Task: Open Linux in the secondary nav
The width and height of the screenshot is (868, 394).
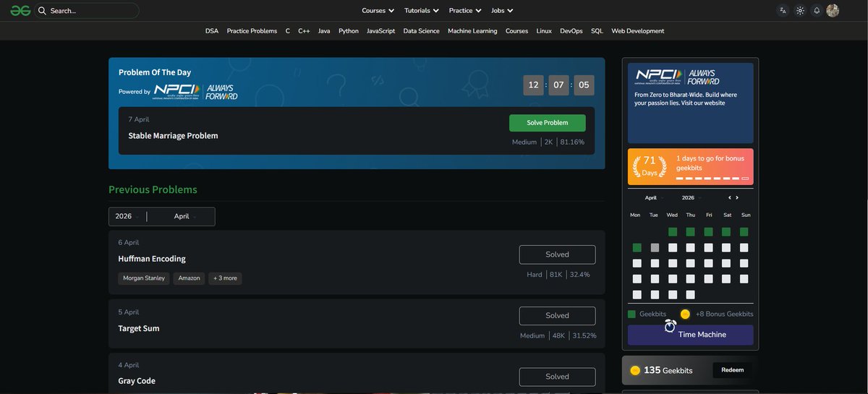Action: coord(544,31)
